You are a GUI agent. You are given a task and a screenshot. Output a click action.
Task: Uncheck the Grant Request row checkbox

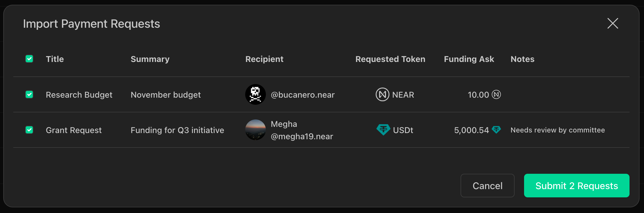[x=29, y=130]
